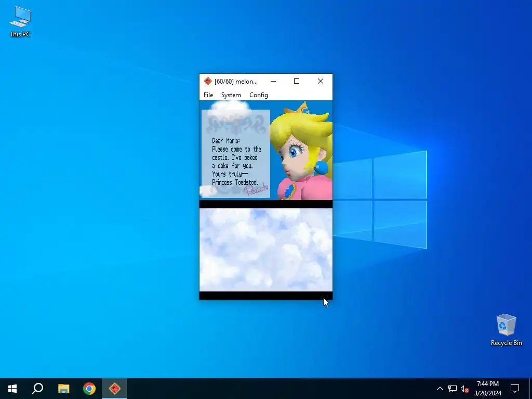
Task: Click the muted volume tray icon
Action: point(464,389)
